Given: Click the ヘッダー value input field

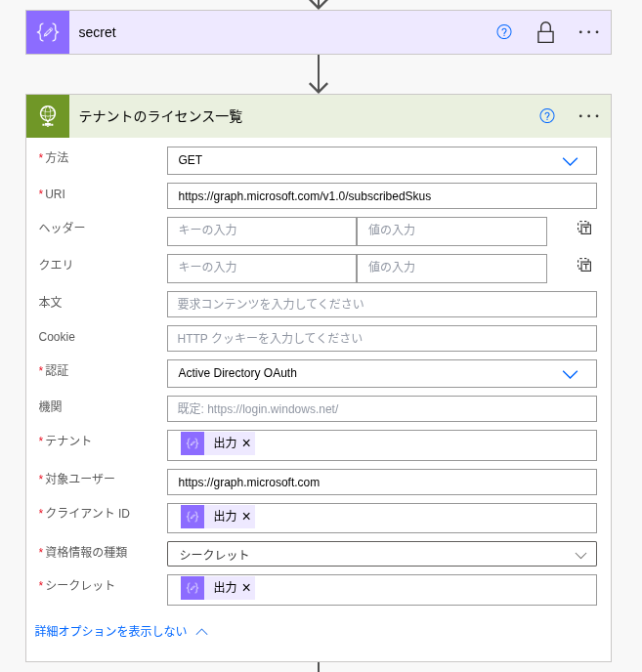Looking at the screenshot, I should [x=451, y=231].
